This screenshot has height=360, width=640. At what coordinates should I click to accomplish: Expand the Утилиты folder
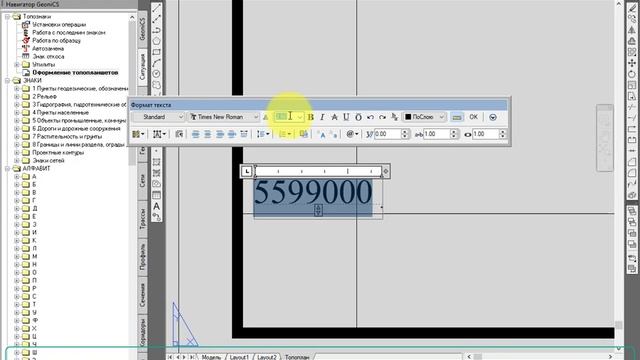17,64
